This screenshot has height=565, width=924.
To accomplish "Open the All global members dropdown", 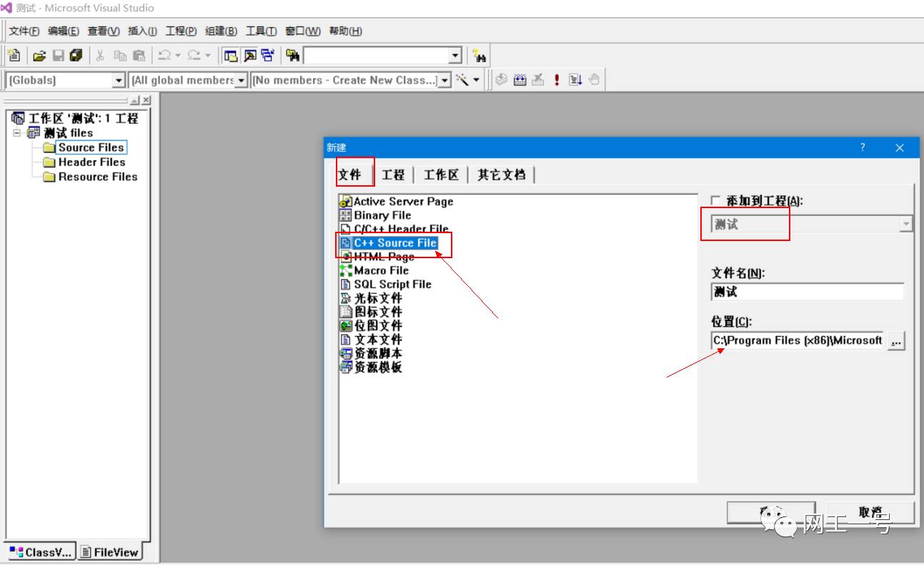I will 242,80.
